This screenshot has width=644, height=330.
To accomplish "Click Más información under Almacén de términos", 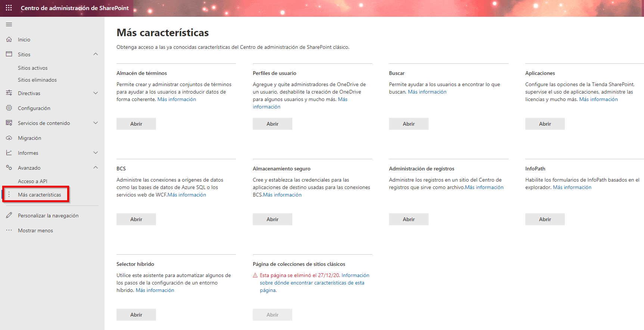I will (177, 99).
